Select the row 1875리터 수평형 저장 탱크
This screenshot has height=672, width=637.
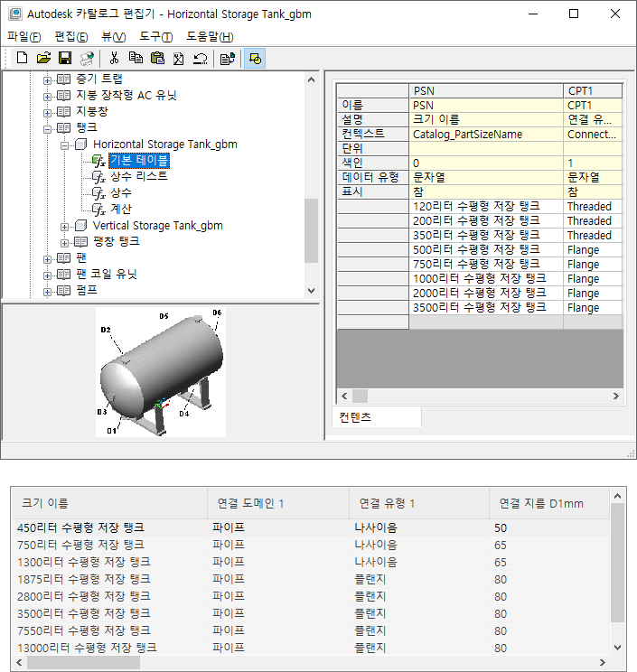point(310,579)
